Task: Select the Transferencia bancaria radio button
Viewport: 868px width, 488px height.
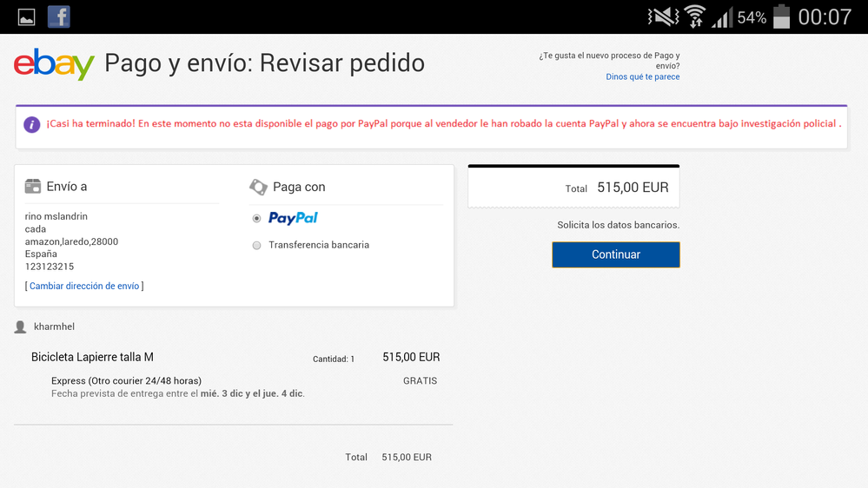Action: pos(256,245)
